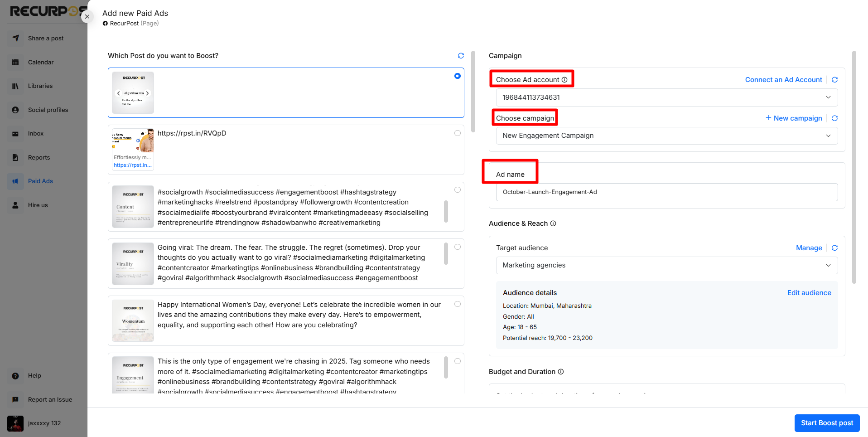Click the Connect an Ad Account link

[783, 80]
